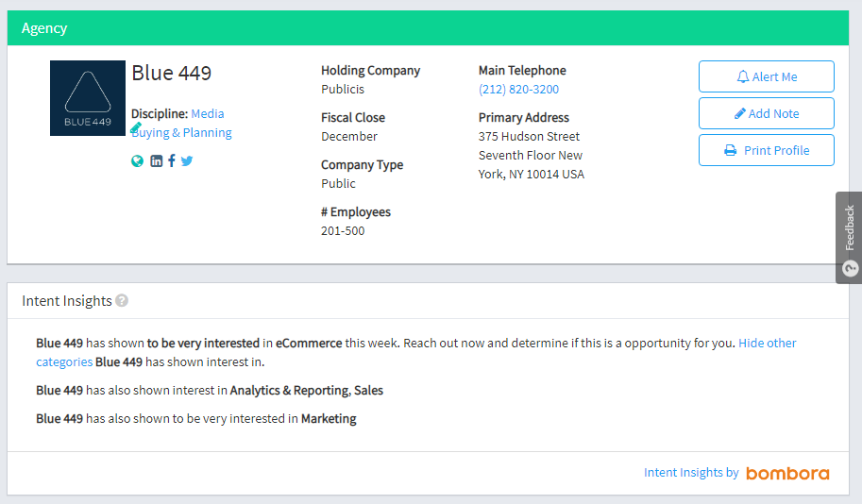This screenshot has width=862, height=504.
Task: Click the Blue 449 logo thumbnail
Action: click(x=88, y=98)
